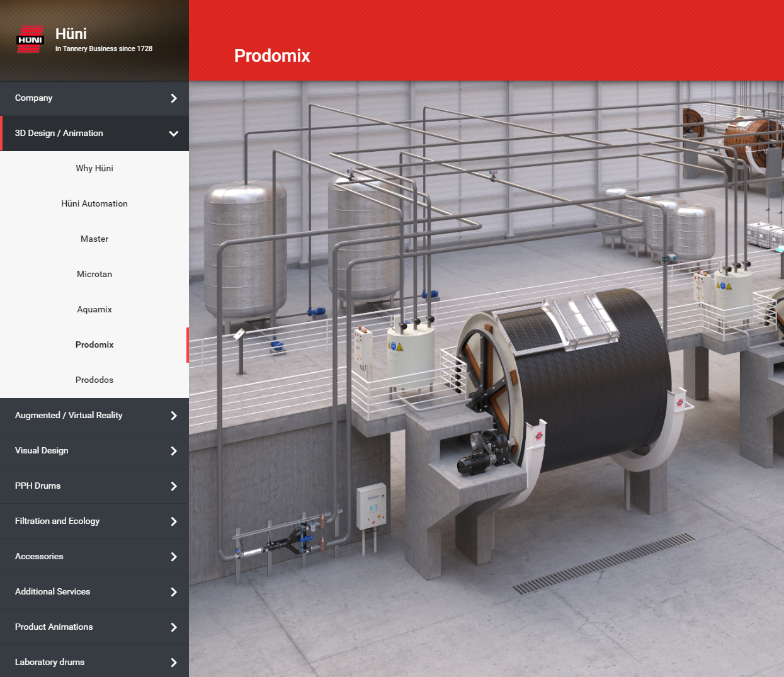Screen dimensions: 784x677
Task: Select the Microtan submenu entry
Action: [94, 275]
